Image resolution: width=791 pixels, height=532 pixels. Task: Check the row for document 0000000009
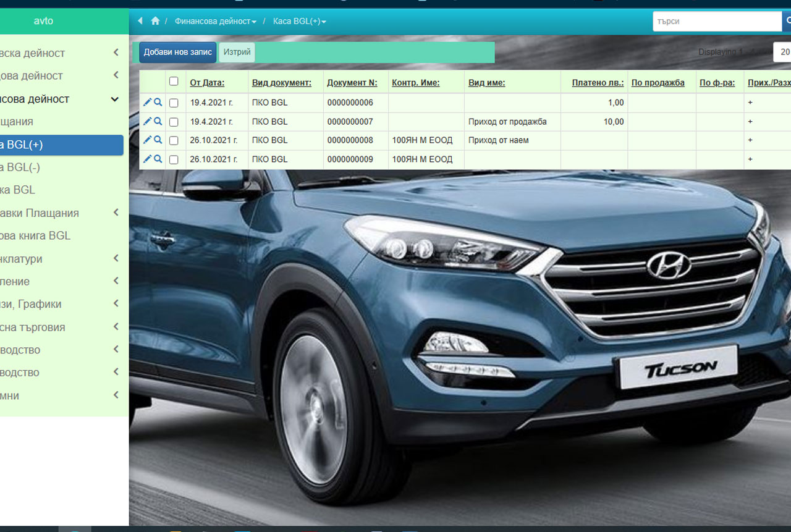[x=174, y=159]
